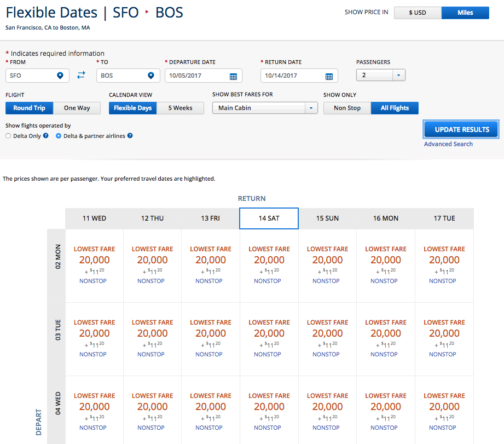Switch calendar view to 5 Weeks
504x444 pixels.
(180, 108)
